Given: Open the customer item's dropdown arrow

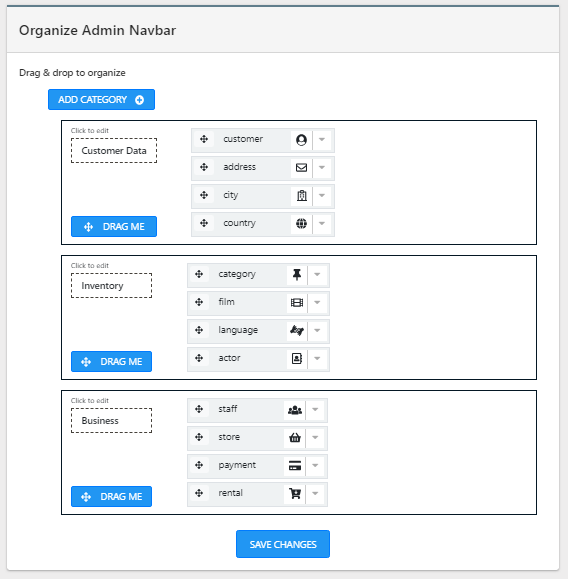Looking at the screenshot, I should [x=322, y=140].
